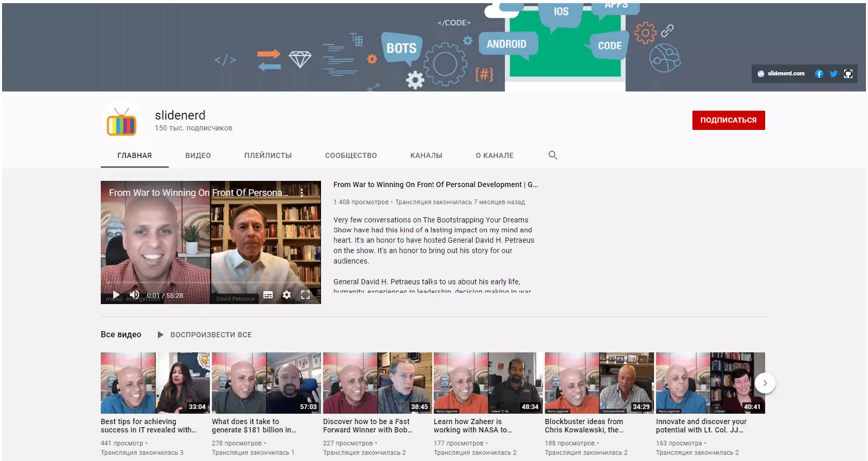Open the Blockbuster ideas video thumbnail
868x461 pixels.
point(599,383)
